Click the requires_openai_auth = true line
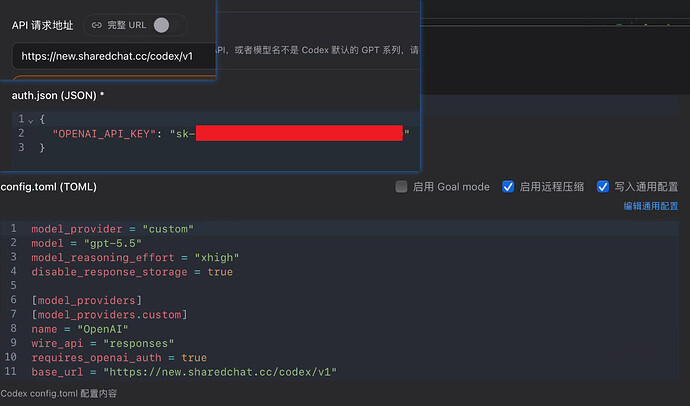690x406 pixels. pyautogui.click(x=119, y=358)
